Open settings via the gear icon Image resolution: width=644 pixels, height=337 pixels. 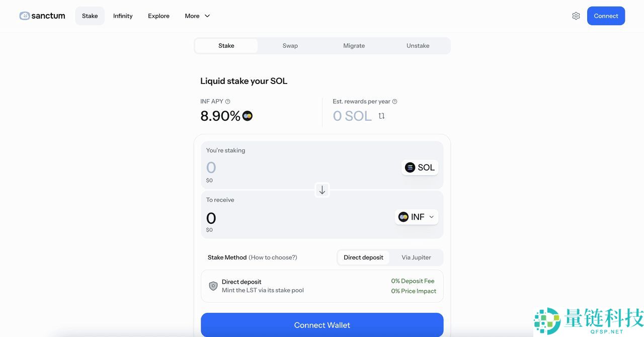pos(576,16)
